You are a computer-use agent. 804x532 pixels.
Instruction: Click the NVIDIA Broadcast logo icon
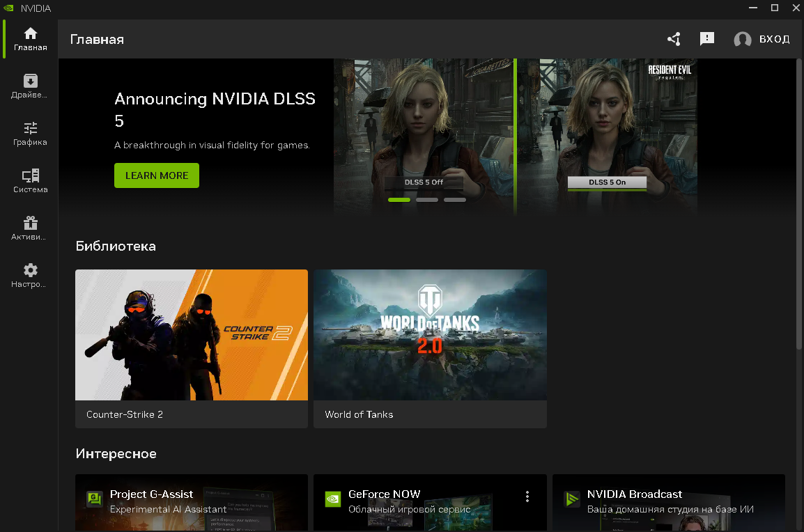tap(571, 499)
